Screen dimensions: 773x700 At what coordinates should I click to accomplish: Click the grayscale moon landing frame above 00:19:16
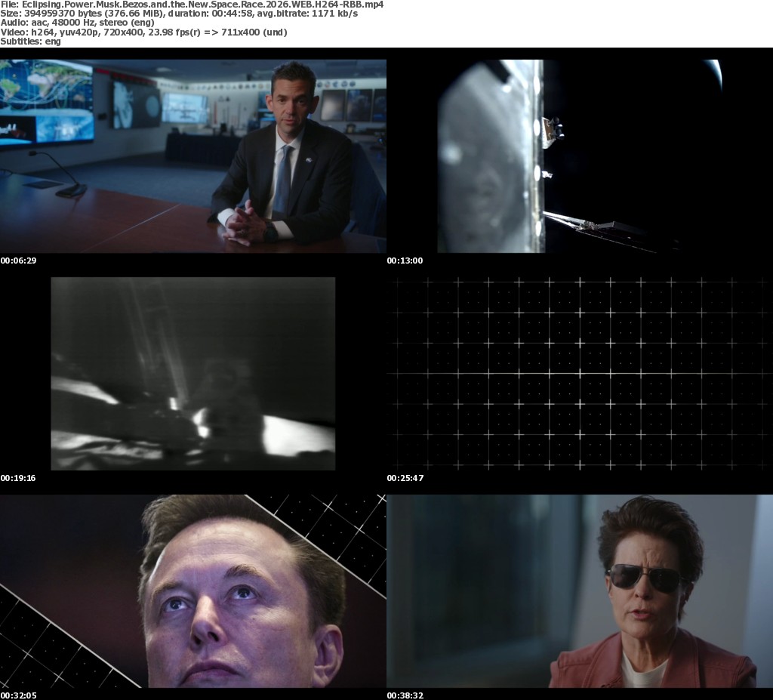click(x=193, y=374)
